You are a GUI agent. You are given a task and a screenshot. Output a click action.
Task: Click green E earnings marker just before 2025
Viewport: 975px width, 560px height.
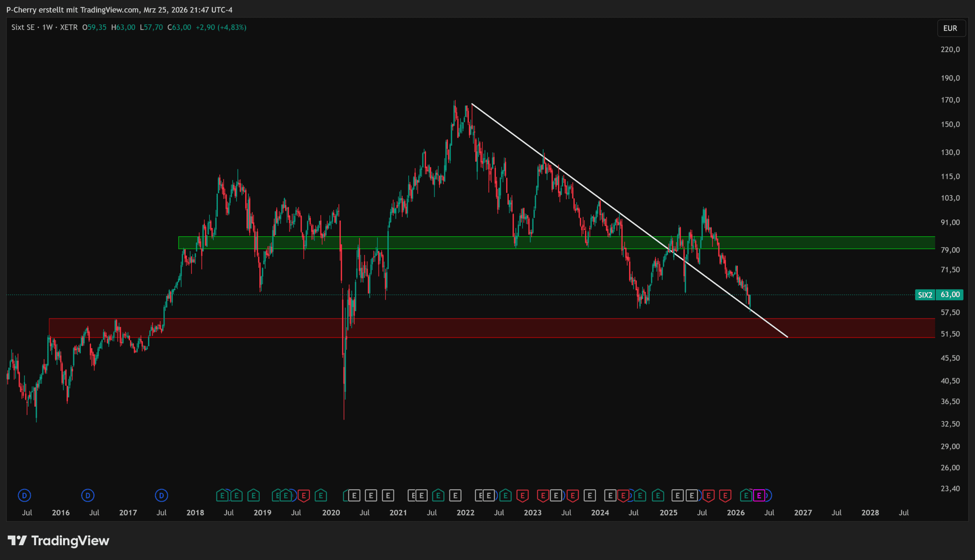click(658, 495)
